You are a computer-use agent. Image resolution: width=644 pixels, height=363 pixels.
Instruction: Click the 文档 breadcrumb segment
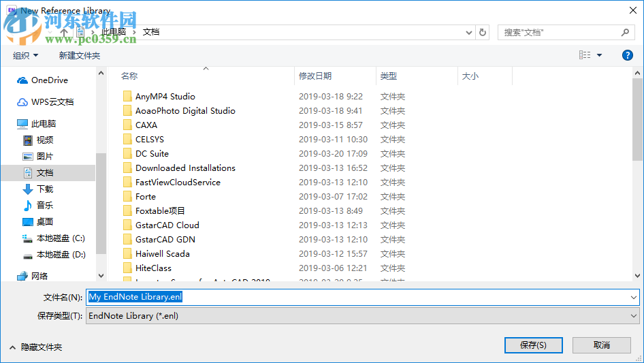tap(151, 32)
